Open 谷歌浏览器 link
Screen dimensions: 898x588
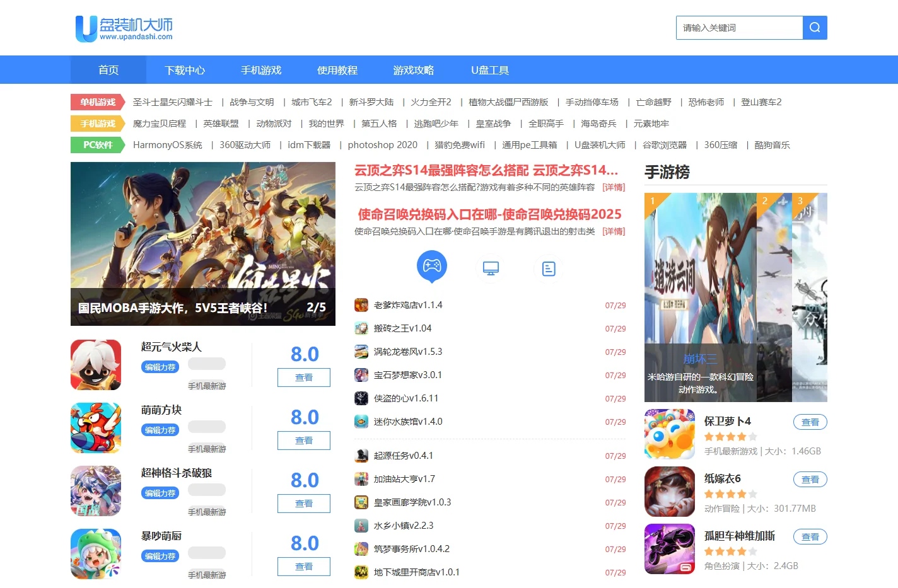click(x=665, y=145)
